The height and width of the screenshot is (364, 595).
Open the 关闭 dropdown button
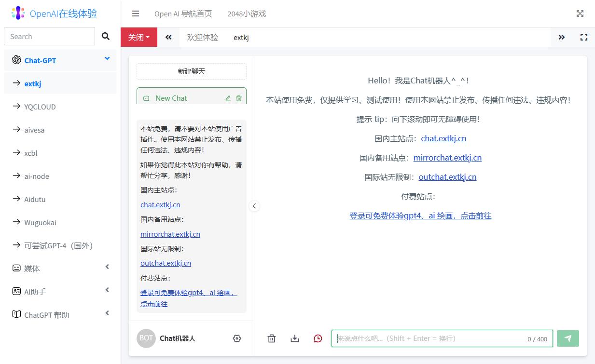139,37
